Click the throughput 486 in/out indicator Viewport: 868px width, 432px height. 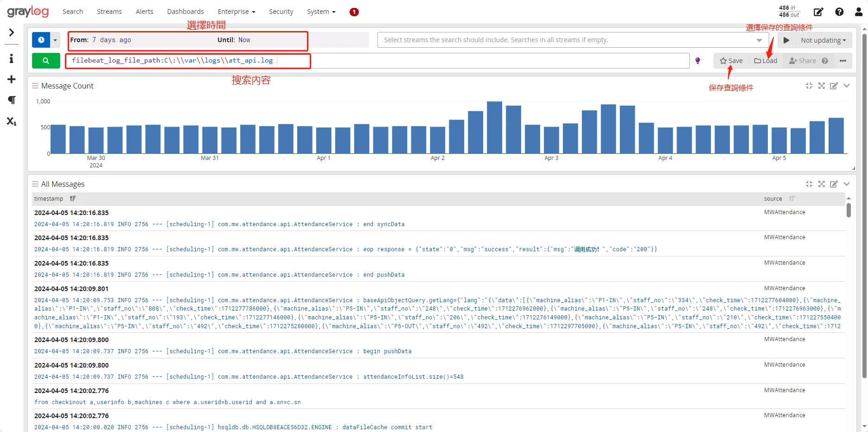click(789, 11)
